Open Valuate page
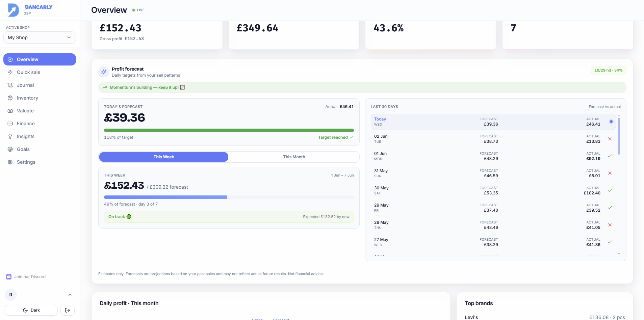644x320 pixels. (40, 111)
